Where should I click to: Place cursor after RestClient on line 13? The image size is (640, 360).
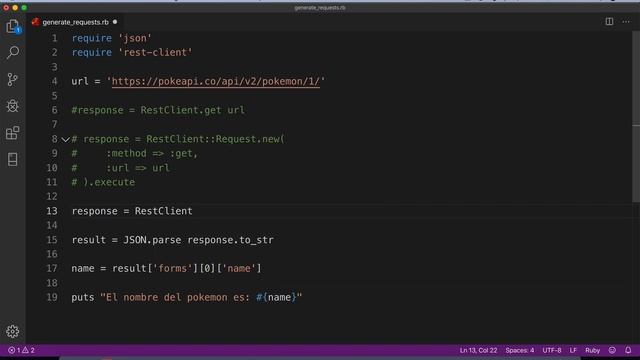(193, 211)
